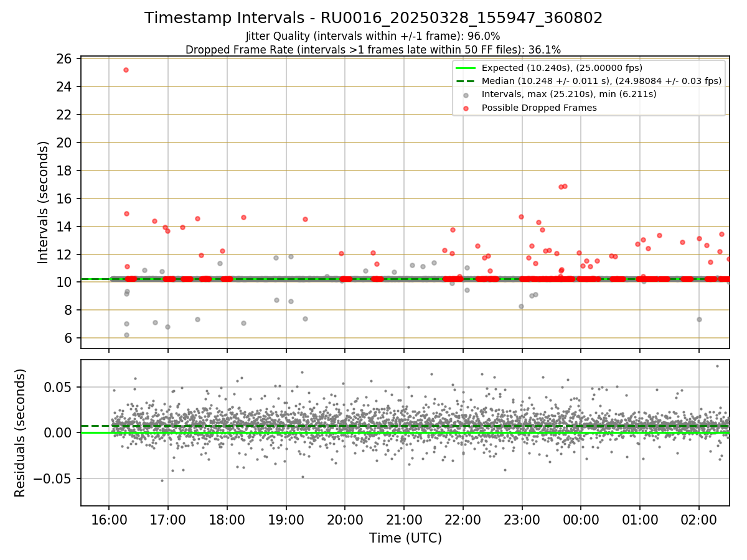
Task: Click the plot title "Timestamp Intervals - RU0016_20250328_155947_360802"
Action: click(x=374, y=18)
